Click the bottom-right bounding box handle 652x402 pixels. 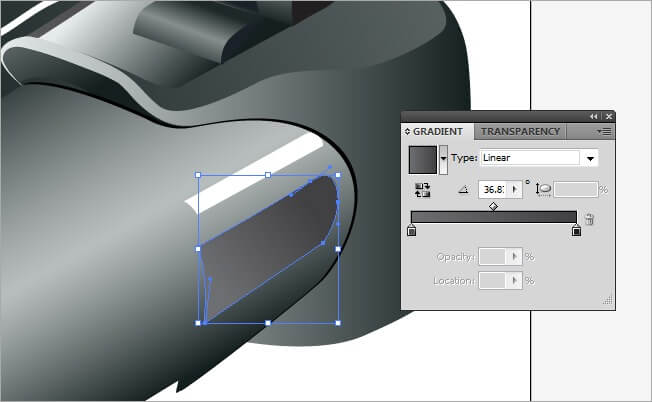tap(338, 323)
